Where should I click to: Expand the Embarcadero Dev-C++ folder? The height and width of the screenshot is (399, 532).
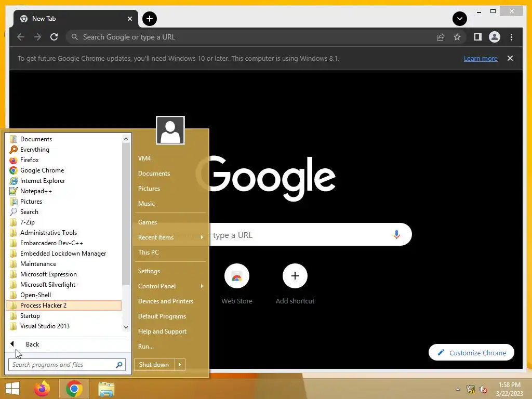(x=64, y=243)
